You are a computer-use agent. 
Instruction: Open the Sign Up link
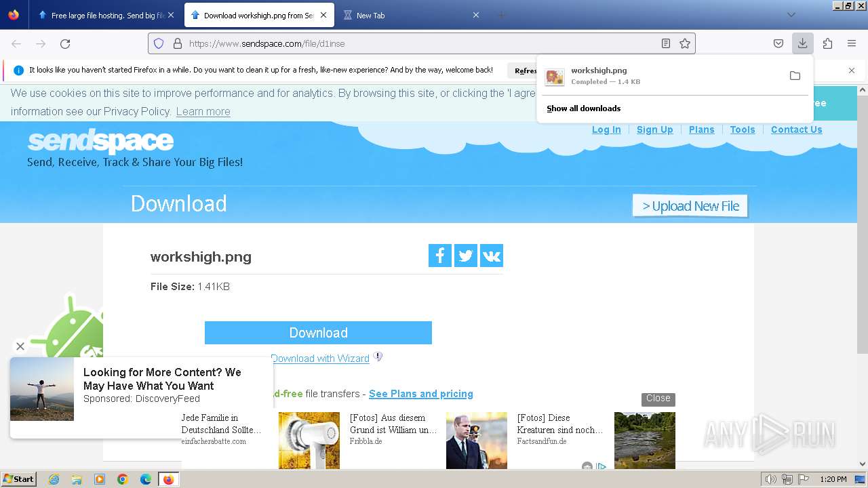point(654,129)
